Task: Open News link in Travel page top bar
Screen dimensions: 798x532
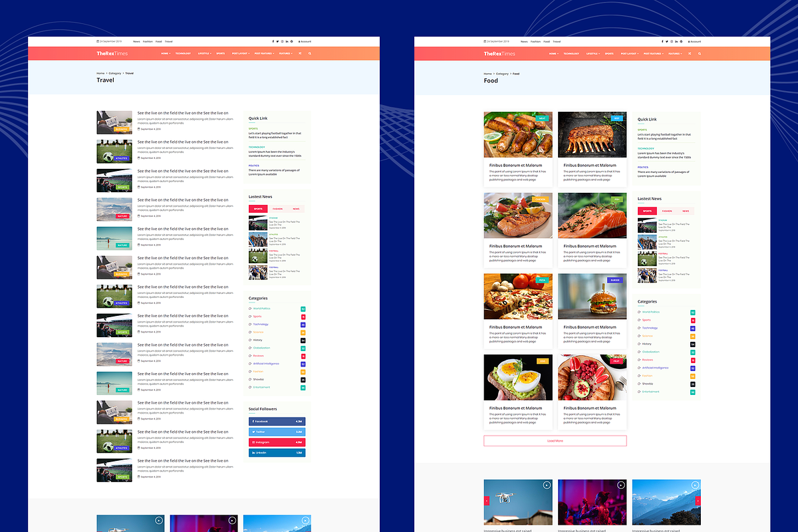Action: point(136,41)
